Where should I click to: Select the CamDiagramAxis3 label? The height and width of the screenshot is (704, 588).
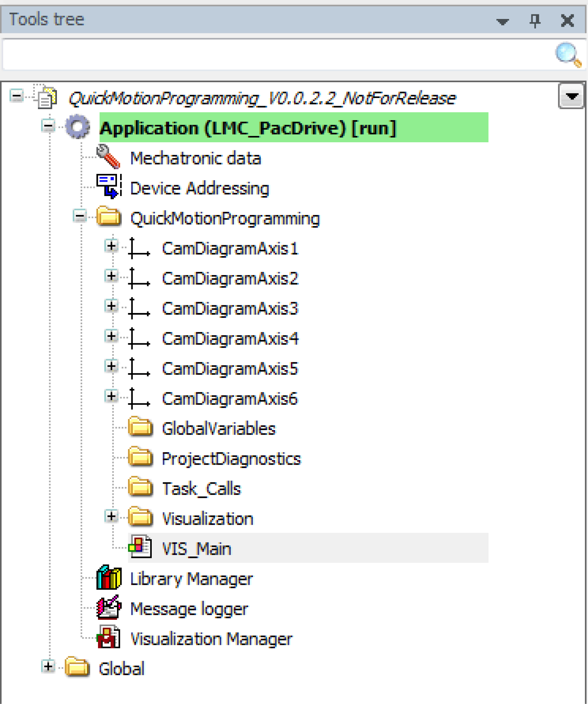(230, 309)
